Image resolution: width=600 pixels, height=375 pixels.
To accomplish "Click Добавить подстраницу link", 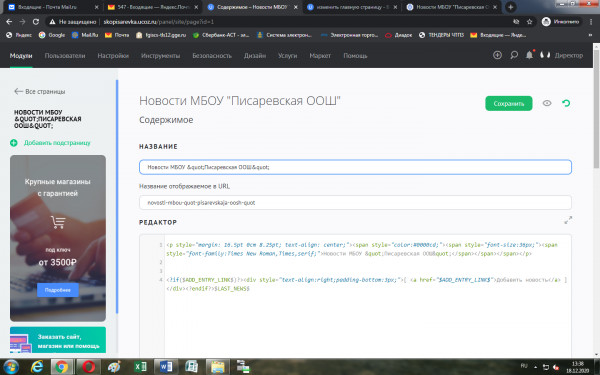I will point(57,143).
